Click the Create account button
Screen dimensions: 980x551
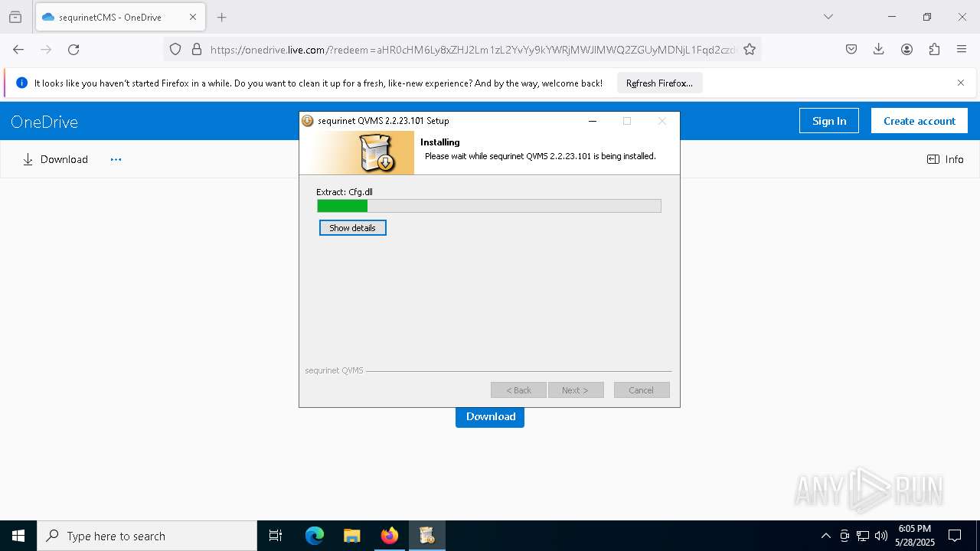(920, 121)
